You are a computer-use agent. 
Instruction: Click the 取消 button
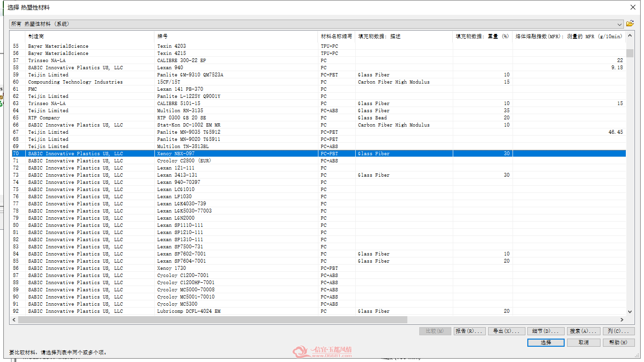coord(583,342)
